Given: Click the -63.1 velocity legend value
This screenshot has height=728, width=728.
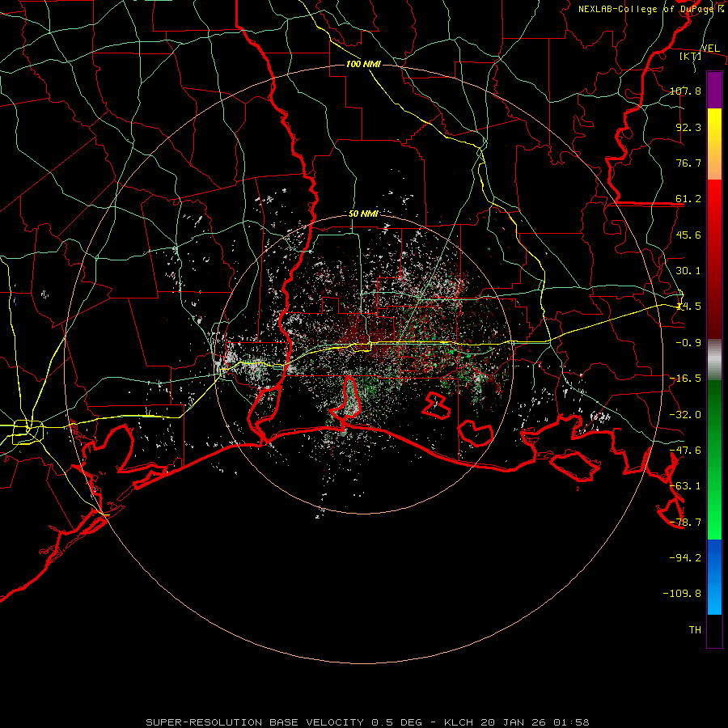Looking at the screenshot, I should click(685, 486).
